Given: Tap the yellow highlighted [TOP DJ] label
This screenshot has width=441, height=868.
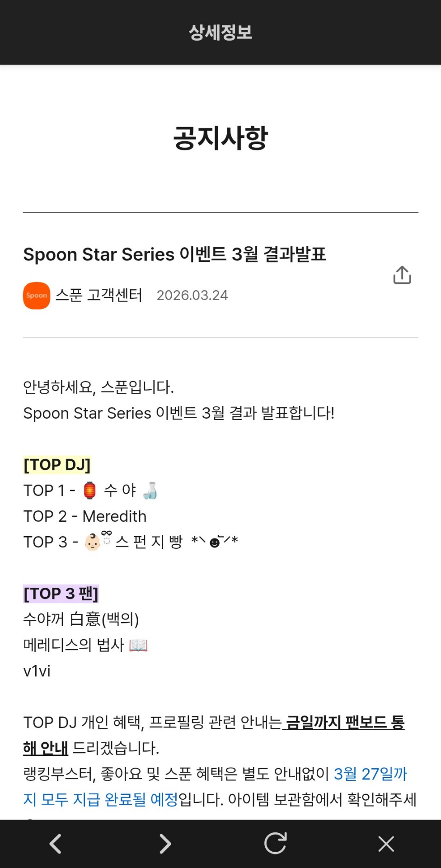Looking at the screenshot, I should click(57, 465).
